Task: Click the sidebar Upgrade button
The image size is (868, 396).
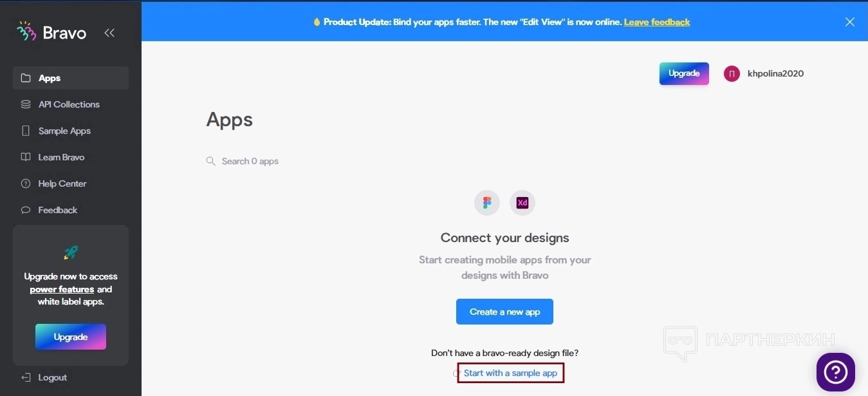Action: click(71, 337)
